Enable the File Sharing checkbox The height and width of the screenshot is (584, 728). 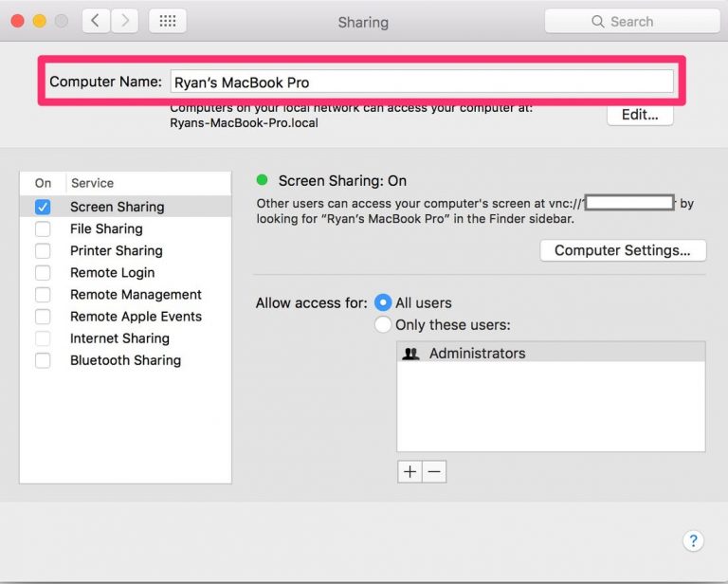tap(43, 228)
